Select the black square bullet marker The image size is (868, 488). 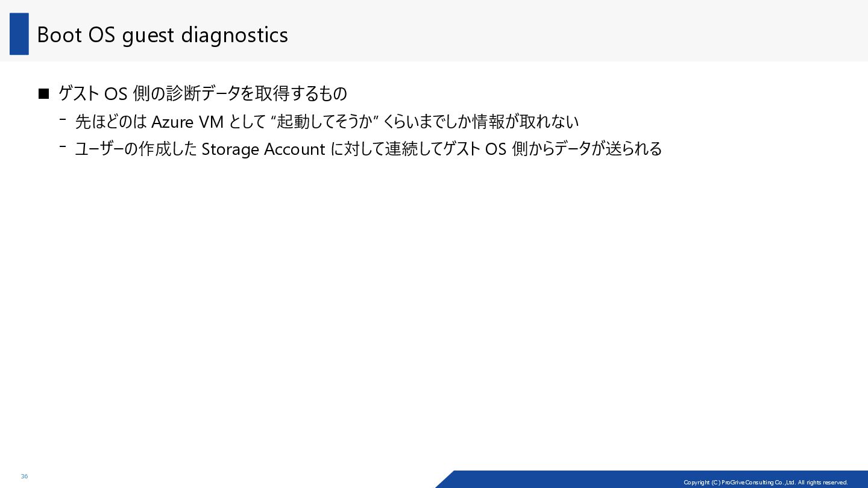tap(43, 94)
